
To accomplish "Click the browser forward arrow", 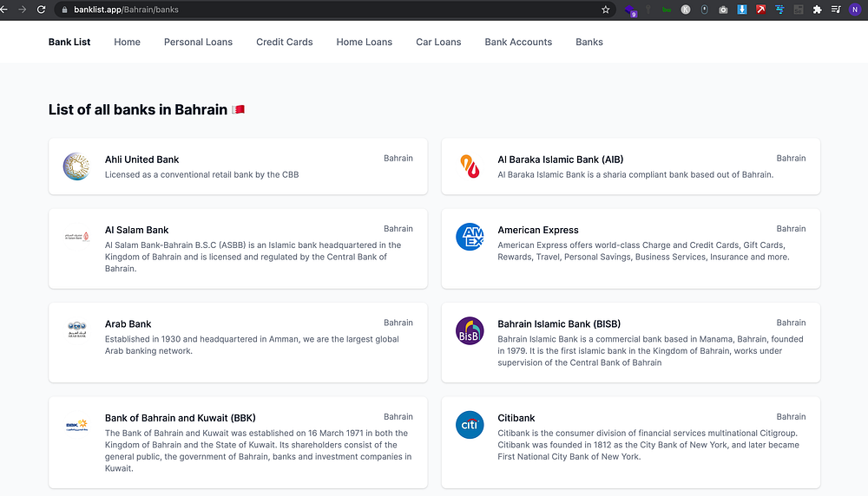I will tap(23, 10).
